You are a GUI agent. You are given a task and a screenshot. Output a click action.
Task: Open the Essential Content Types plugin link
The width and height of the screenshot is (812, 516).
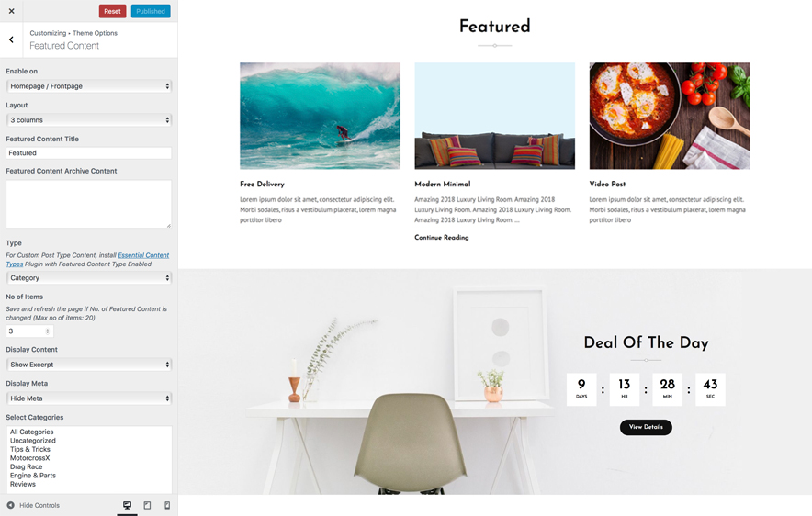[x=87, y=259]
